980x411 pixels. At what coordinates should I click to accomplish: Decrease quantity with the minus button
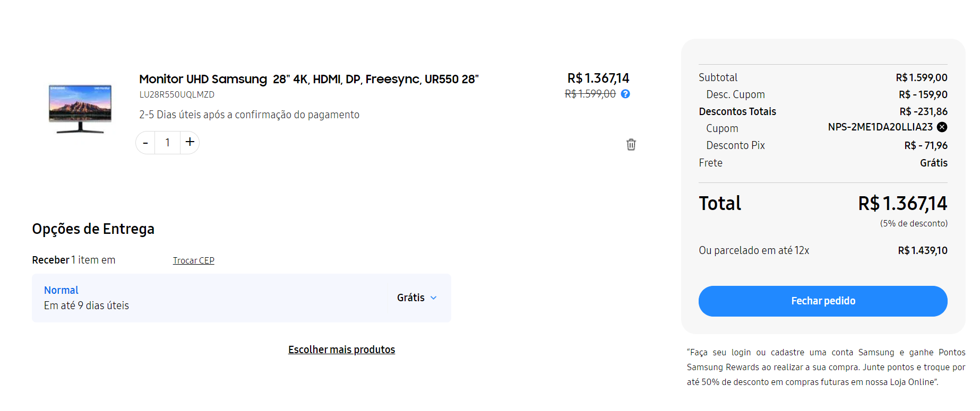click(x=145, y=143)
